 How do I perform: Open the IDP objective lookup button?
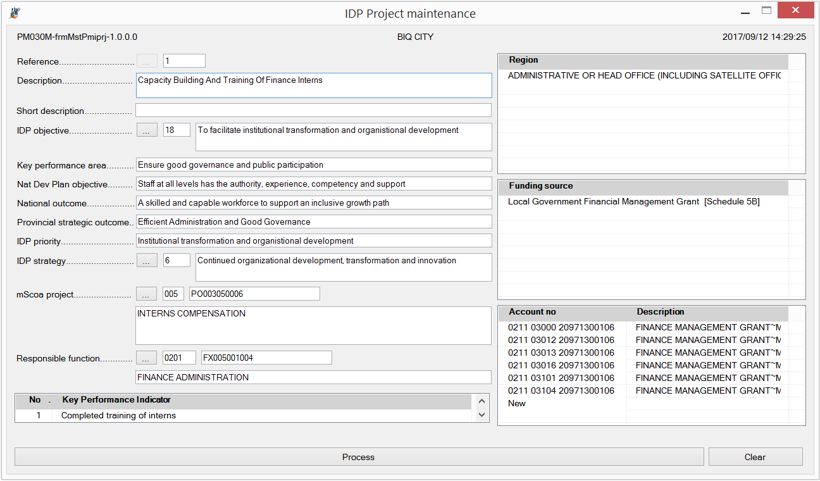tap(147, 130)
